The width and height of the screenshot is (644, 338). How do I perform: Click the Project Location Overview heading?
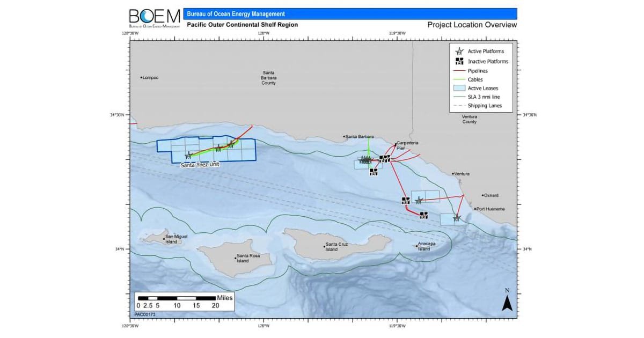point(472,25)
